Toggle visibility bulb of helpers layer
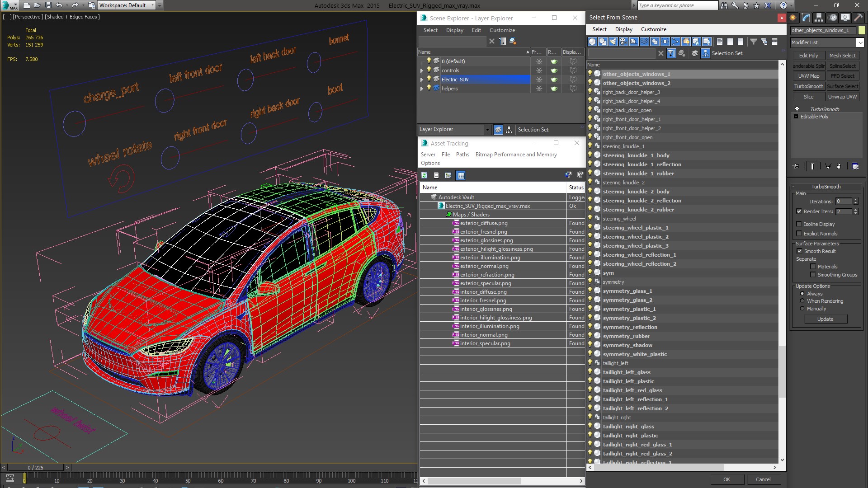The height and width of the screenshot is (488, 868). 429,88
